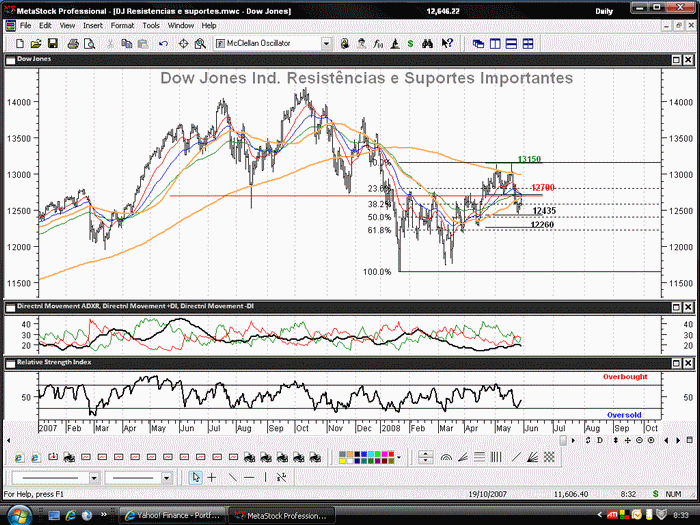700x525 pixels.
Task: Open the Window menu
Action: (x=181, y=26)
